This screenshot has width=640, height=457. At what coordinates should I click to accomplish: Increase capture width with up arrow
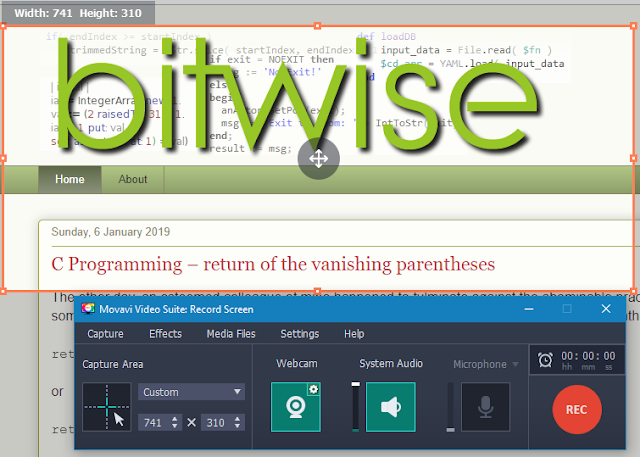point(175,419)
